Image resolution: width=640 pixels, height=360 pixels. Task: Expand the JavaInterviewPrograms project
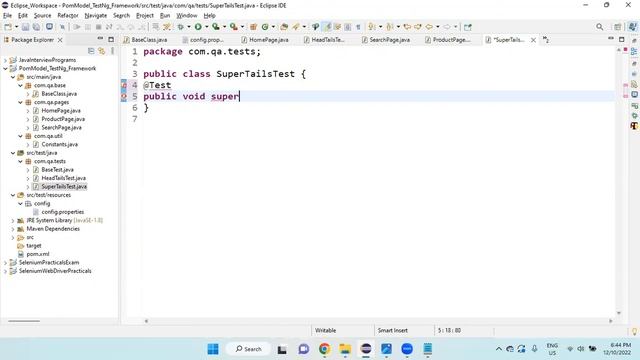[x=6, y=60]
